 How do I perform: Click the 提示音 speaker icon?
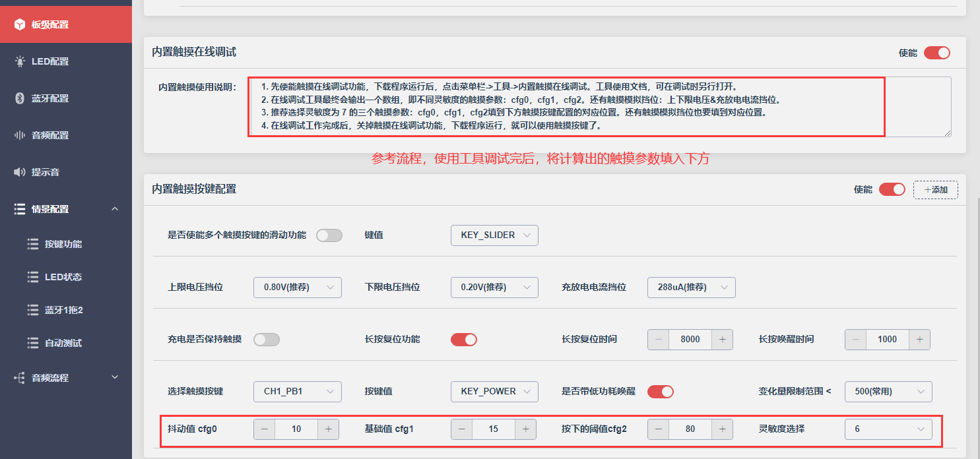pyautogui.click(x=20, y=172)
